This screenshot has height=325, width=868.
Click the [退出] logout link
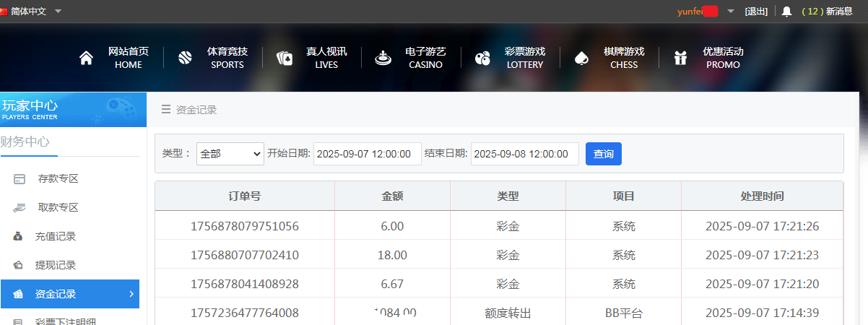pos(756,12)
